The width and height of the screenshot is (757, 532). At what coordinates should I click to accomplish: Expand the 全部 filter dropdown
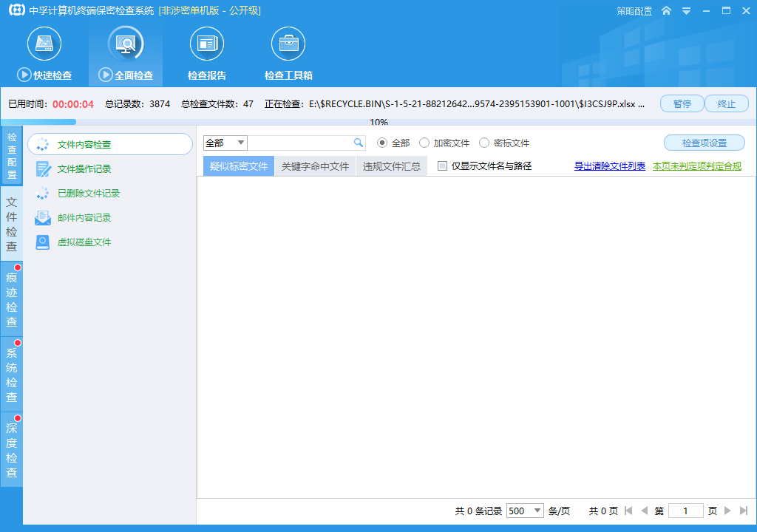pos(225,143)
